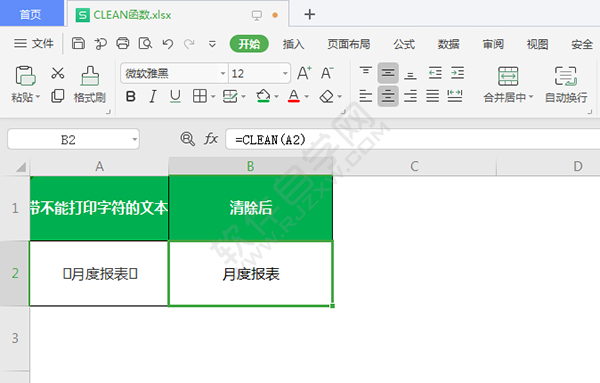Click the Increase Indent icon
Screen dimensions: 600x383
[457, 73]
